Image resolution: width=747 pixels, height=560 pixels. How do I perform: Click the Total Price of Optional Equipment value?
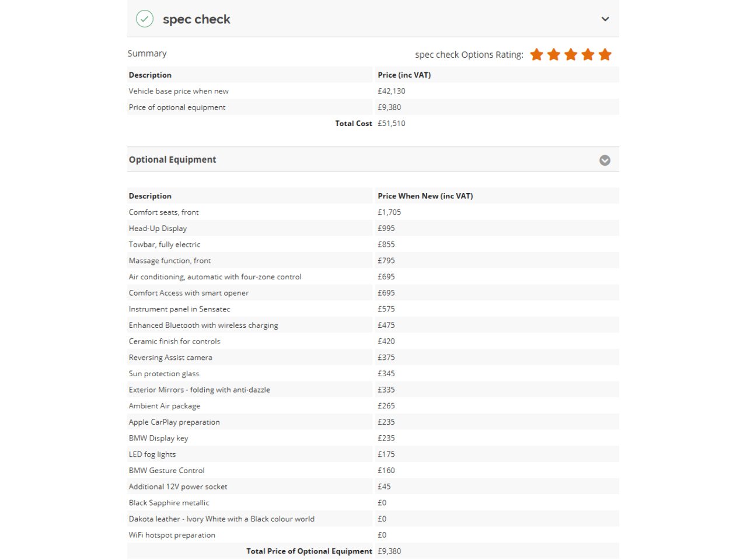pyautogui.click(x=389, y=551)
